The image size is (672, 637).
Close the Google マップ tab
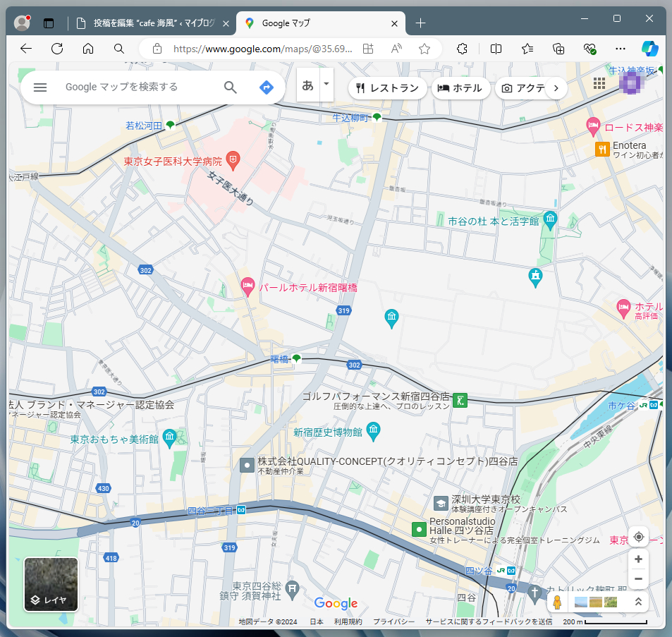pos(394,23)
